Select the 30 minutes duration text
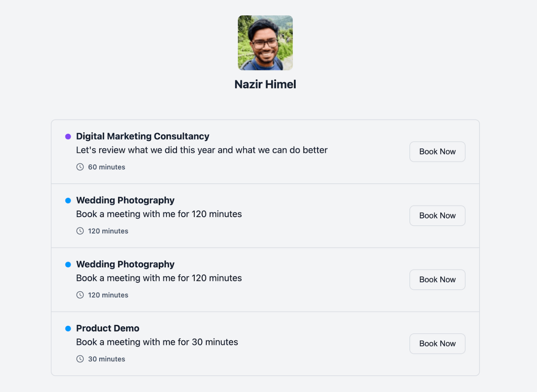537x392 pixels. pyautogui.click(x=106, y=359)
